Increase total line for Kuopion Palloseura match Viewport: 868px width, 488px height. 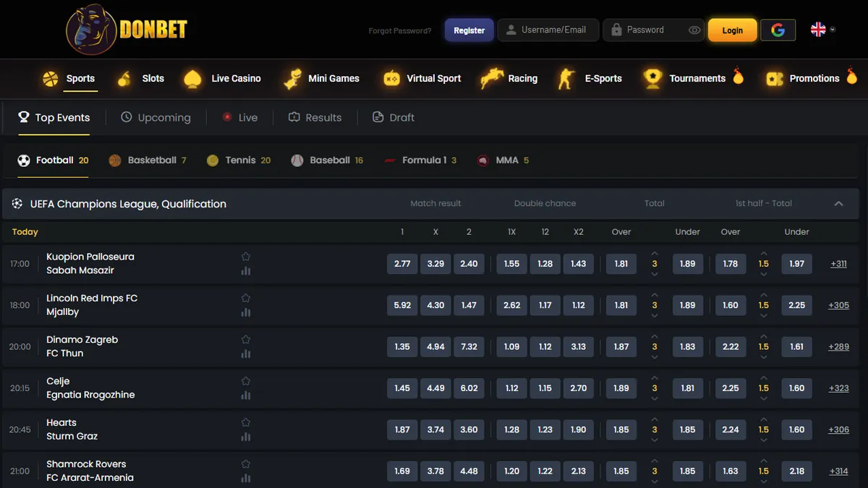point(655,253)
